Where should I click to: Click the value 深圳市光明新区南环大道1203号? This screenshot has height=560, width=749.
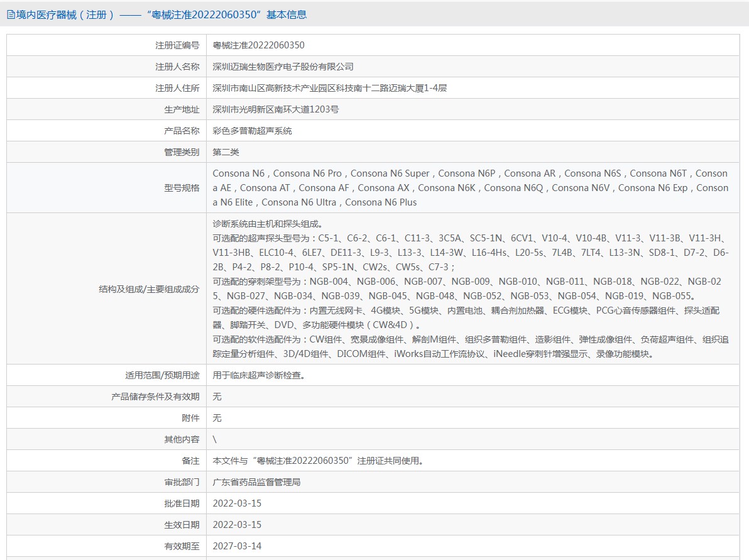click(276, 109)
